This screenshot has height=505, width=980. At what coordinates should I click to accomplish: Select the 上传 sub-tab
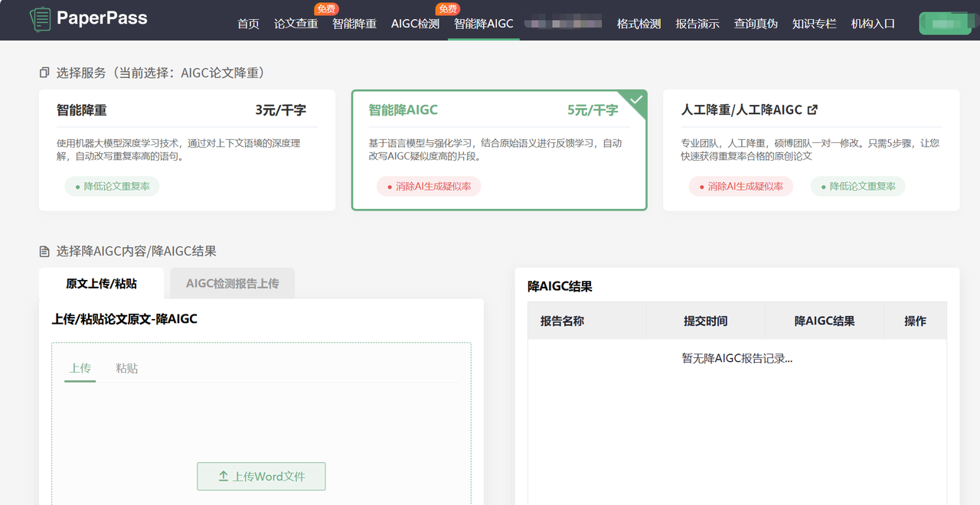[x=80, y=368]
